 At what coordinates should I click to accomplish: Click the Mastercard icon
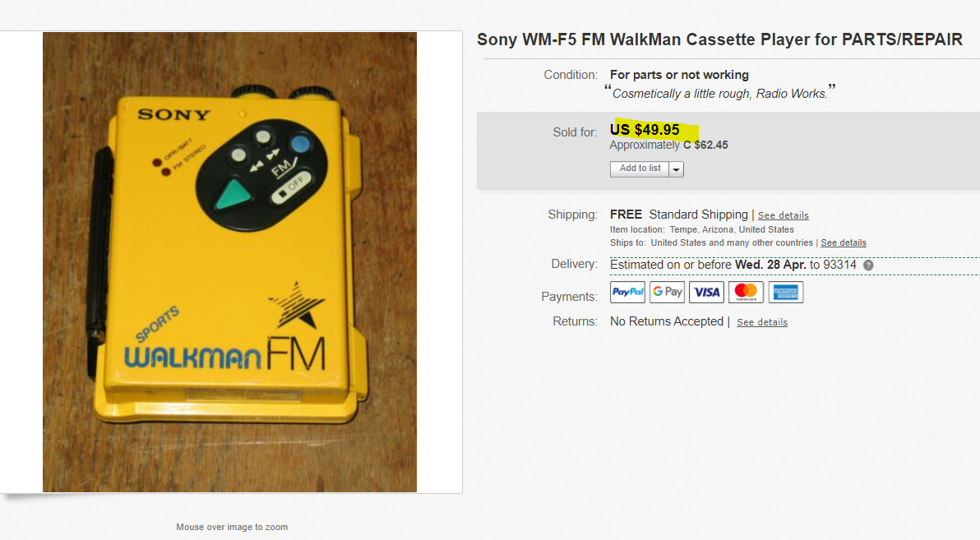click(x=747, y=292)
